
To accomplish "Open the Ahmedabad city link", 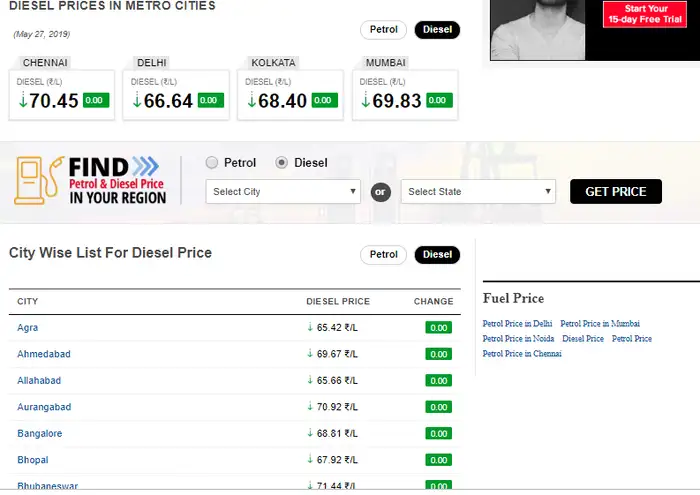I will coord(44,354).
